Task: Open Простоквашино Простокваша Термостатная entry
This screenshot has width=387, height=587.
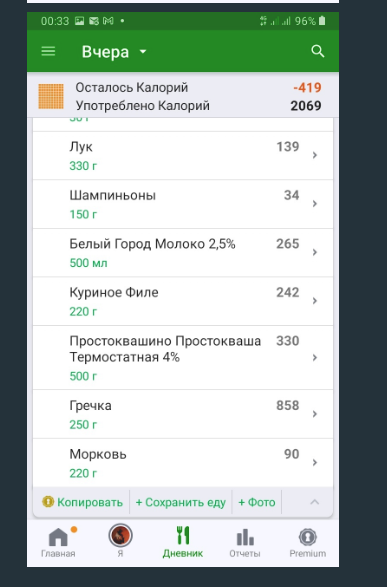Action: (x=183, y=358)
